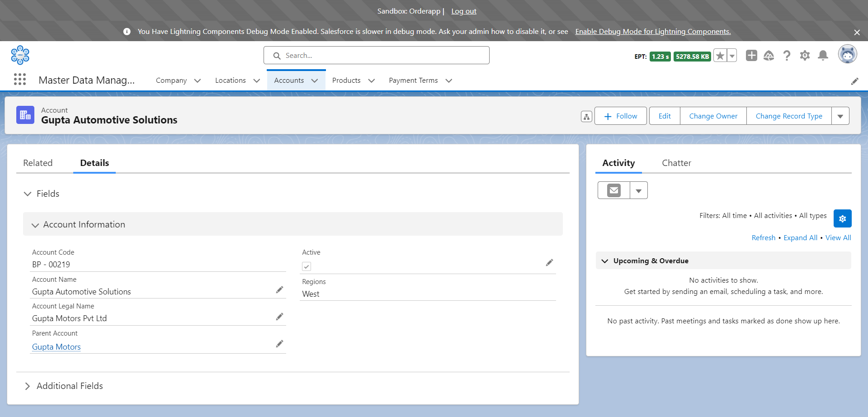Open the Help question mark icon
The height and width of the screenshot is (417, 868).
pyautogui.click(x=787, y=56)
